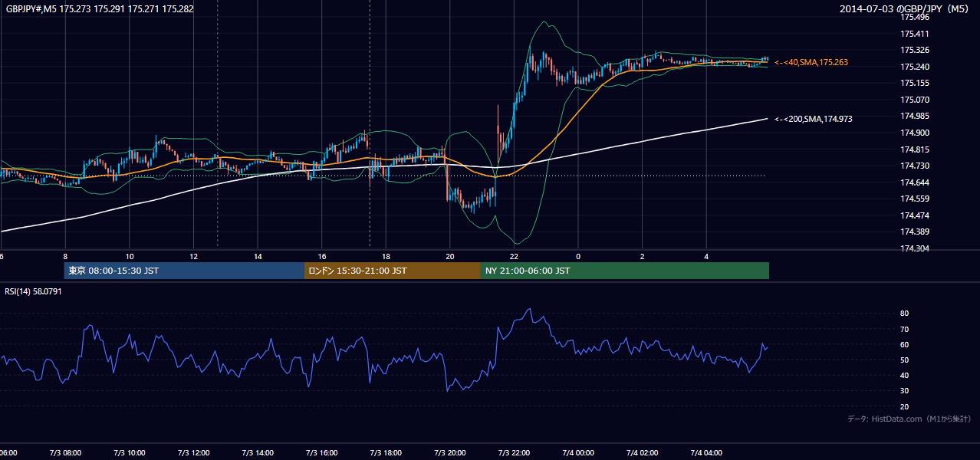Click hour label 2 under price chart
This screenshot has height=460, width=980.
point(643,257)
